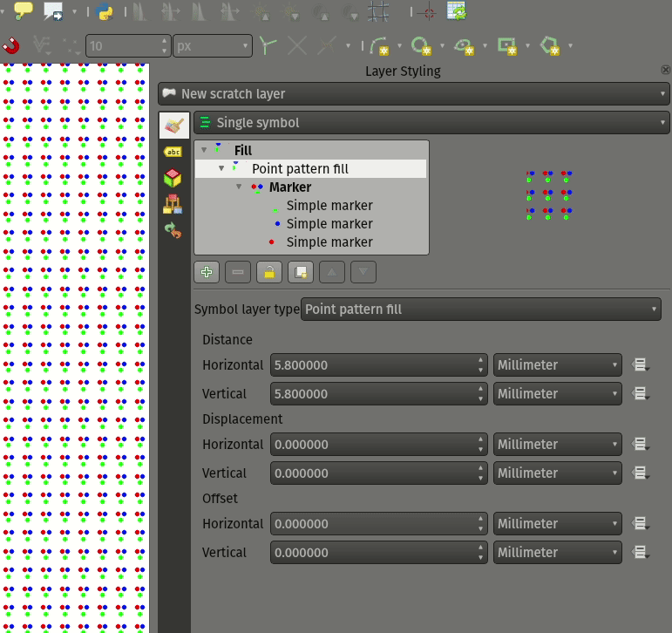Open the Style history tab
Screen dimensions: 672x633
173,230
